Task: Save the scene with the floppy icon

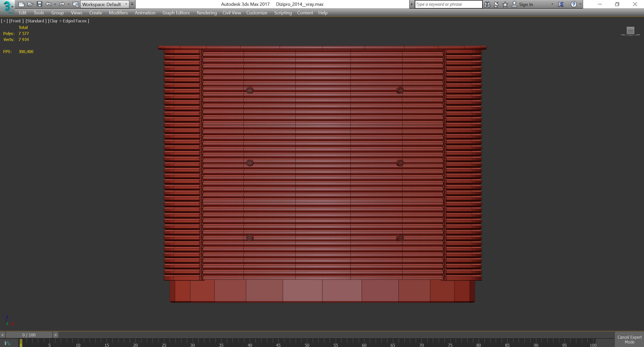Action: pos(39,4)
